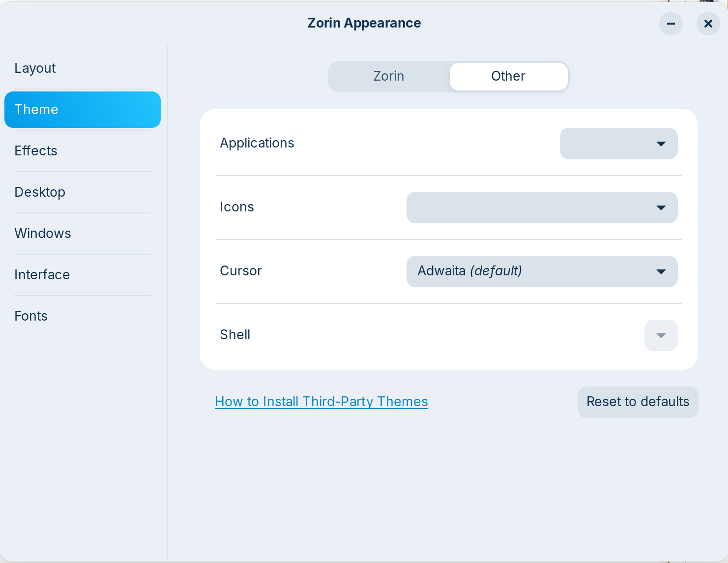
Task: Select the Other theme tab
Action: coord(508,76)
